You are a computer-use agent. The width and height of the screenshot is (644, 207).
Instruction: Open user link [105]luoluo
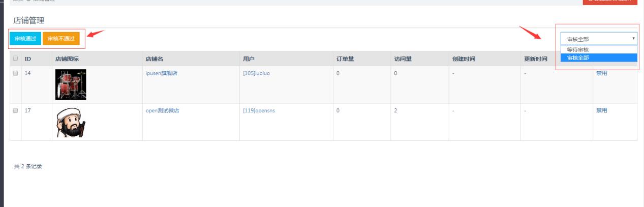pos(256,73)
